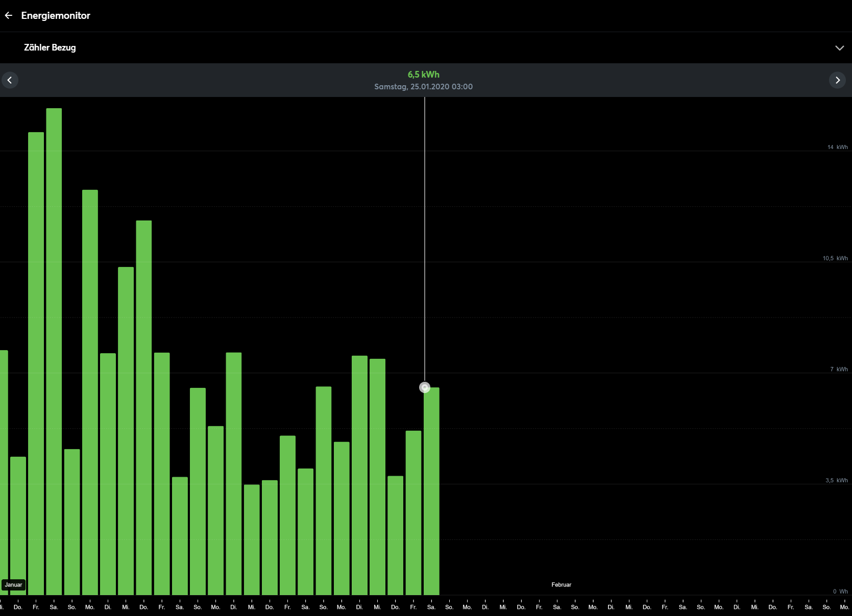Select the bar for Thursday 9 January
852x616 pixels.
point(144,408)
